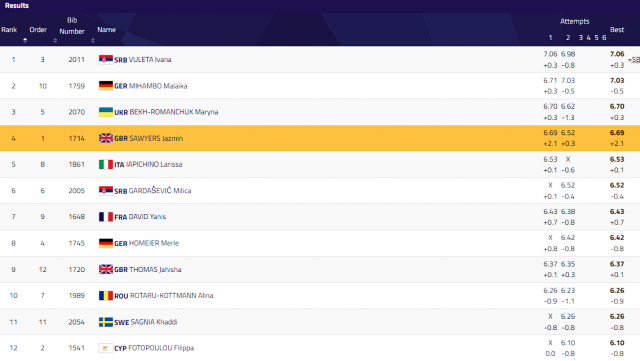Open athlete profile BEKH-ROMANCHUK Maryna
640x361 pixels.
coord(173,112)
